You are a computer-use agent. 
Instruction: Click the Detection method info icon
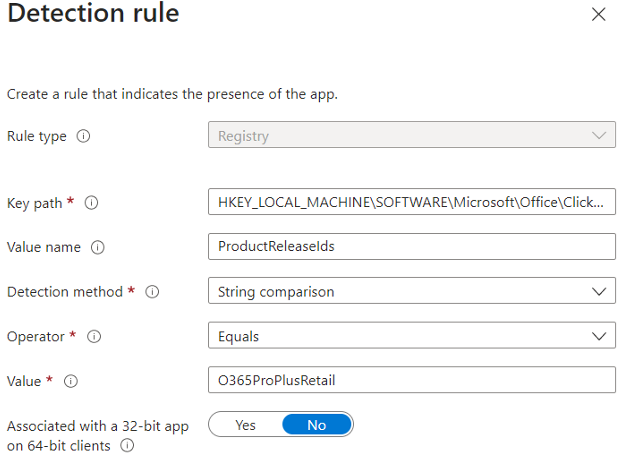tap(153, 292)
